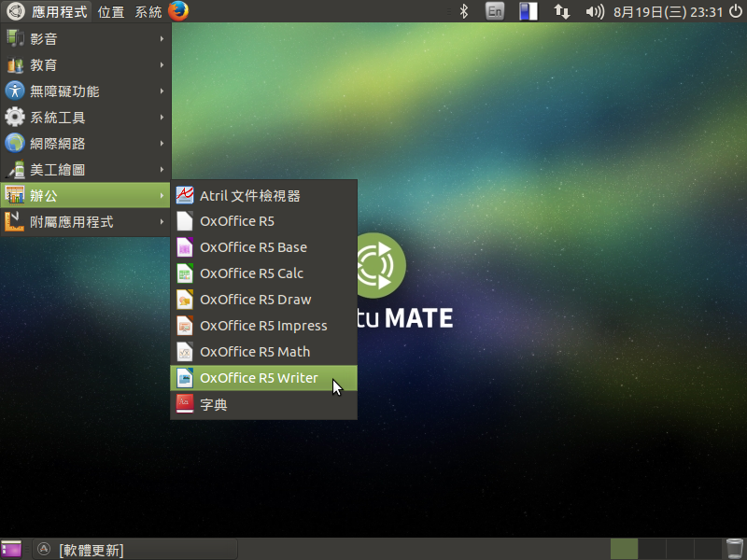
Task: Click the OxOffice R5 Calc icon
Action: 184,273
